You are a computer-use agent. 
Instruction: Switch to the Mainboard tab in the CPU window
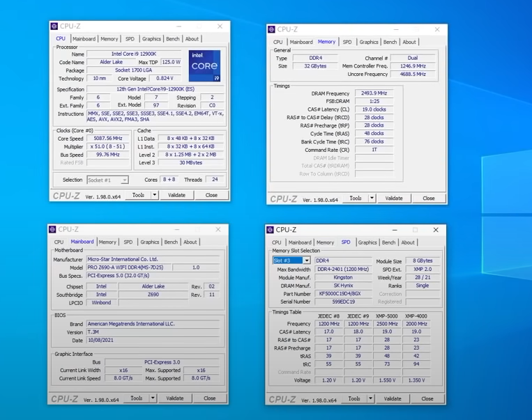click(x=84, y=39)
